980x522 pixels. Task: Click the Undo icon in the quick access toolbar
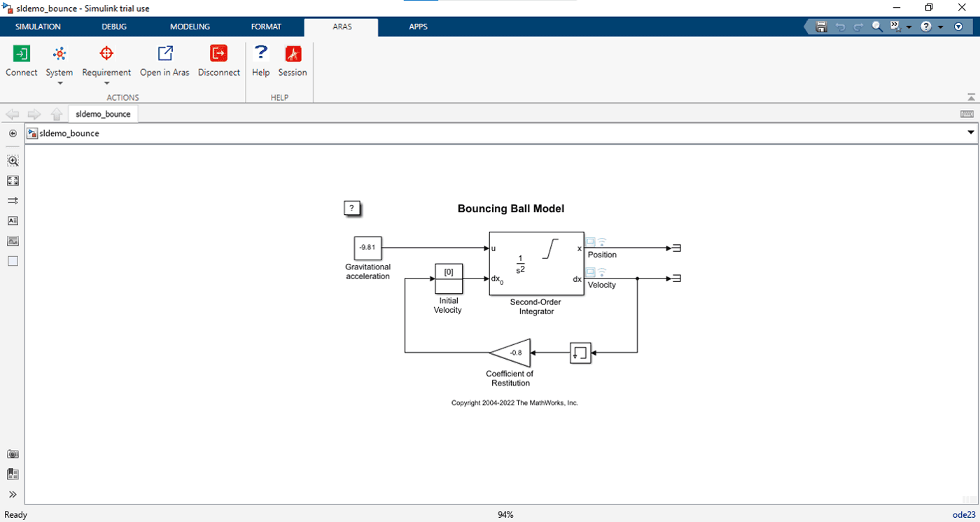(840, 26)
